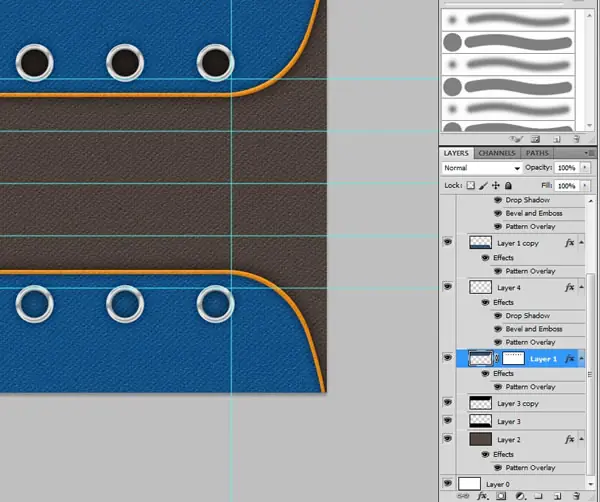Delete the layer with the trash icon

click(576, 496)
